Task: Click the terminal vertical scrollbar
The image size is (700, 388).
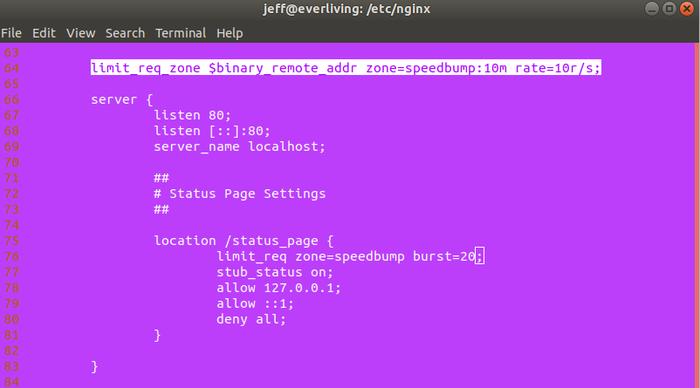Action: [x=697, y=215]
